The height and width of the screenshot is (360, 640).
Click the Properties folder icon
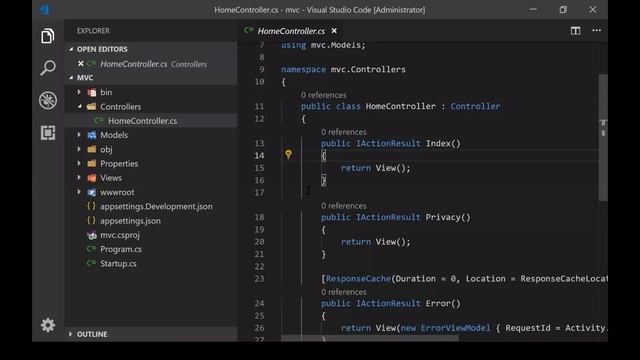92,164
